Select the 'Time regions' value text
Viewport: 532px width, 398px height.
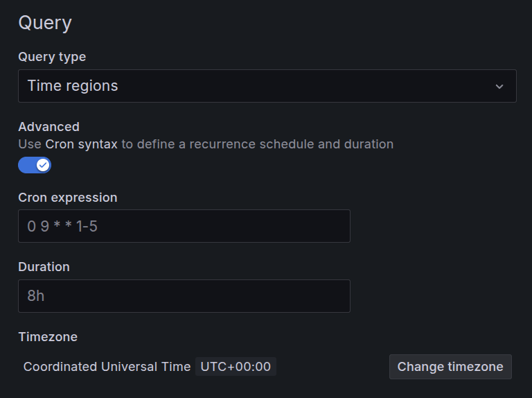click(x=73, y=86)
